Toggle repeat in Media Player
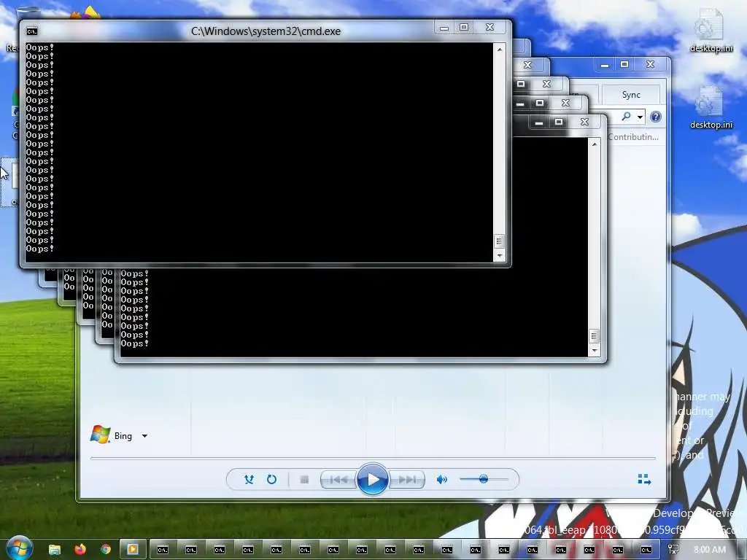Viewport: 747px width, 560px height. [271, 480]
